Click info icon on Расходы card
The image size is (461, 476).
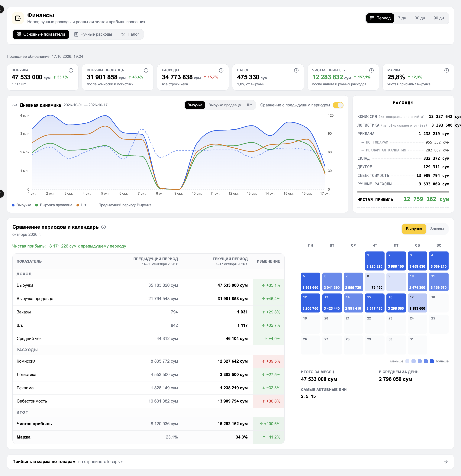pyautogui.click(x=221, y=70)
